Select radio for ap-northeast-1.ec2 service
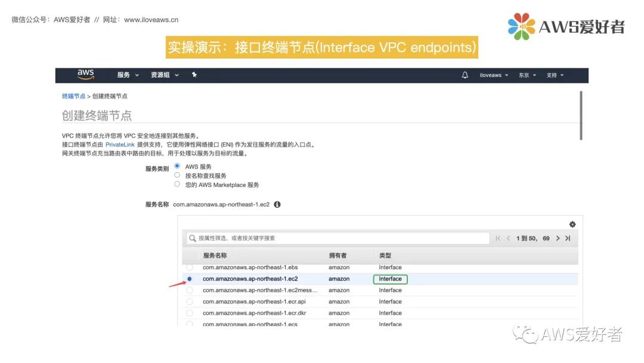 coord(190,279)
